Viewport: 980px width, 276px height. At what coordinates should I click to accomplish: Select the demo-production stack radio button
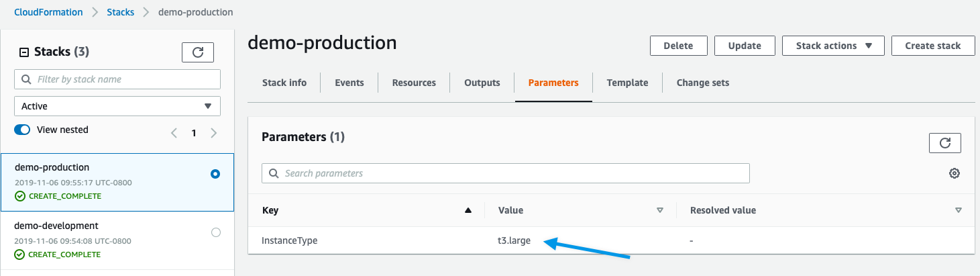[x=215, y=174]
